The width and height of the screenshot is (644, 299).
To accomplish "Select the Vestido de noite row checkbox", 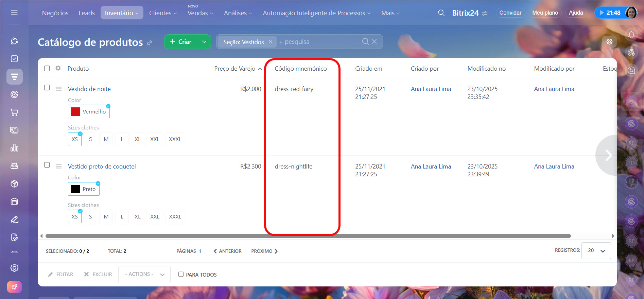I will 47,88.
